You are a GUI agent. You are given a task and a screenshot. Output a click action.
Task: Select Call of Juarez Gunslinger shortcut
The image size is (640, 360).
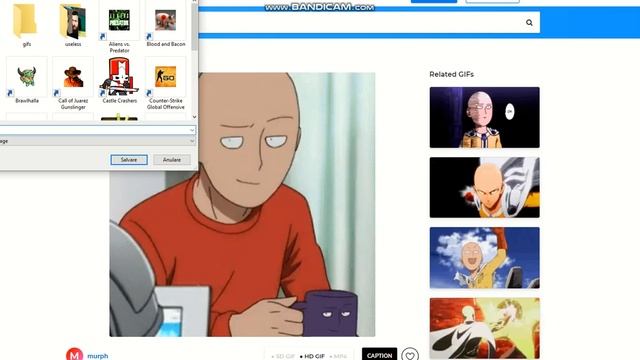73,84
